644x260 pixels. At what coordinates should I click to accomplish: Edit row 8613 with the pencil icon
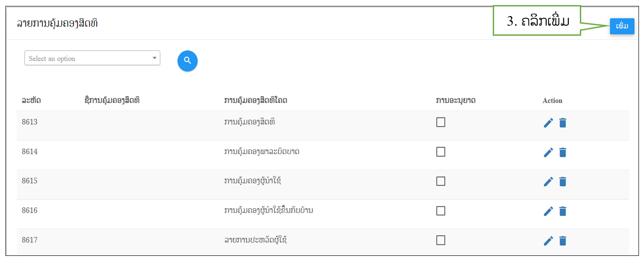coord(548,123)
